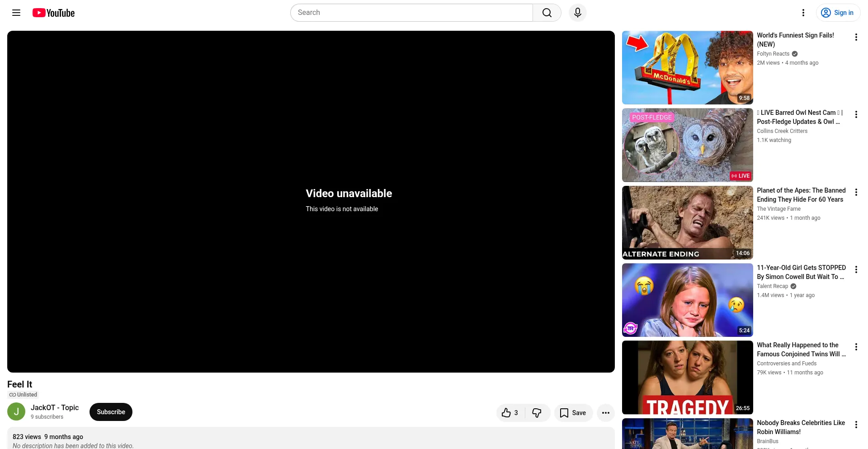The image size is (868, 449).
Task: Open JackOT - Topic channel name link
Action: 55,407
